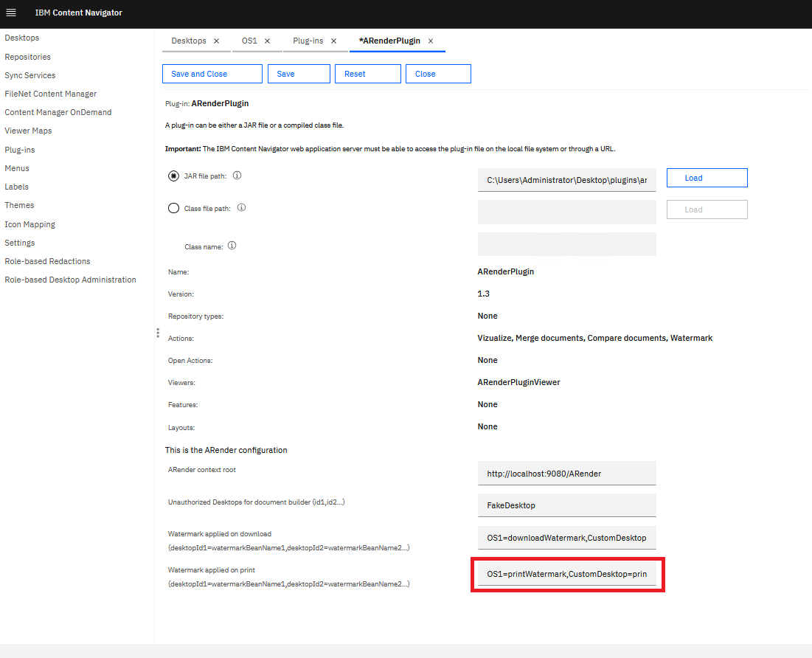The height and width of the screenshot is (658, 812).
Task: Focus the Watermark applied on print field
Action: pyautogui.click(x=566, y=574)
